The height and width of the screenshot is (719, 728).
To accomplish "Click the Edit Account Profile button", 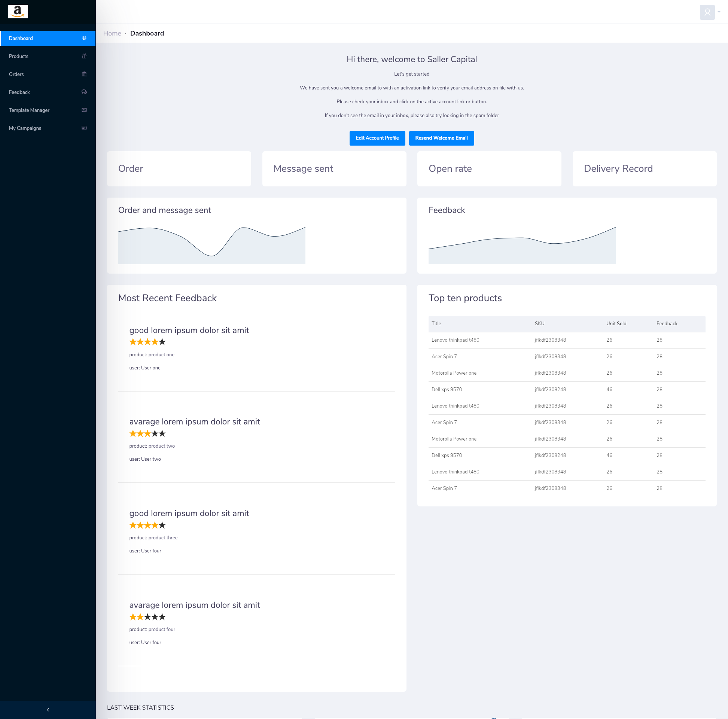I will click(377, 138).
